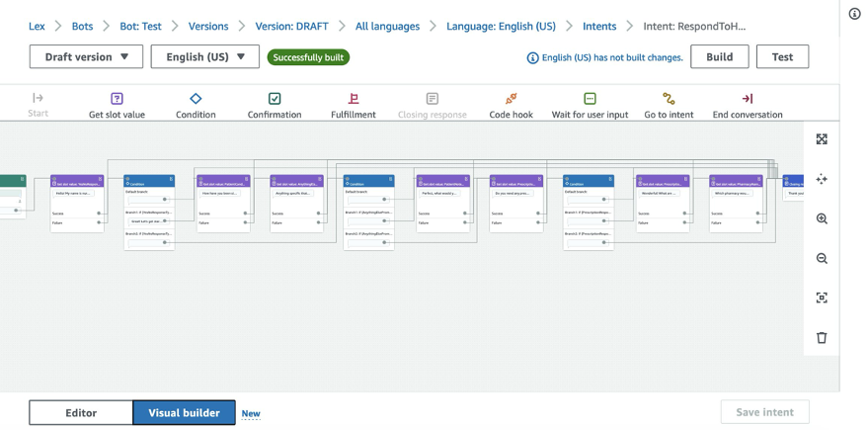Click the Closing response node header
This screenshot has height=430, width=868.
(794, 181)
